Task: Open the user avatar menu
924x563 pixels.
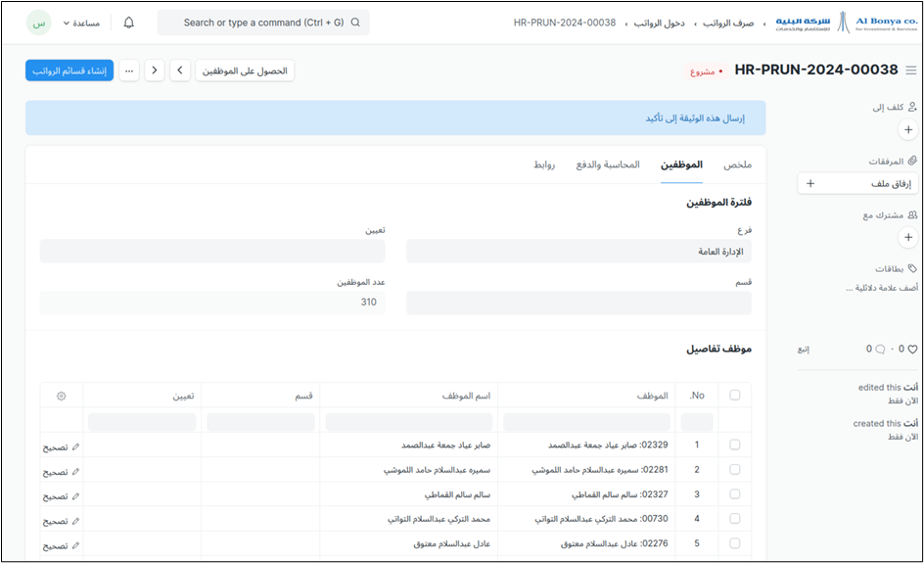Action: click(39, 23)
